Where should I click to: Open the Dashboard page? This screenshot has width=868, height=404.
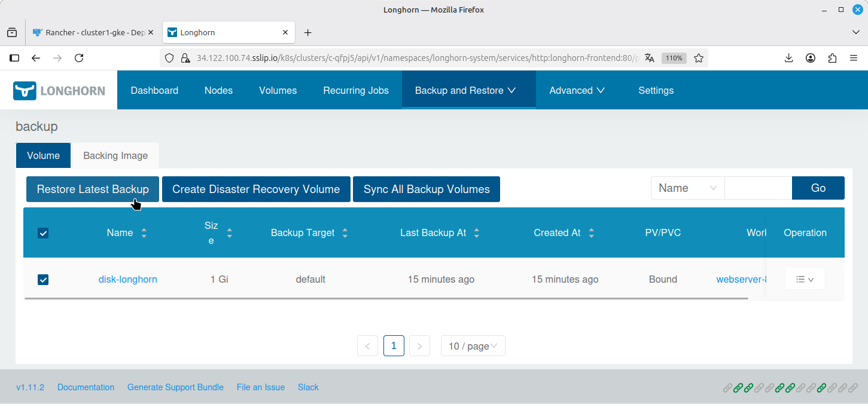[x=154, y=90]
